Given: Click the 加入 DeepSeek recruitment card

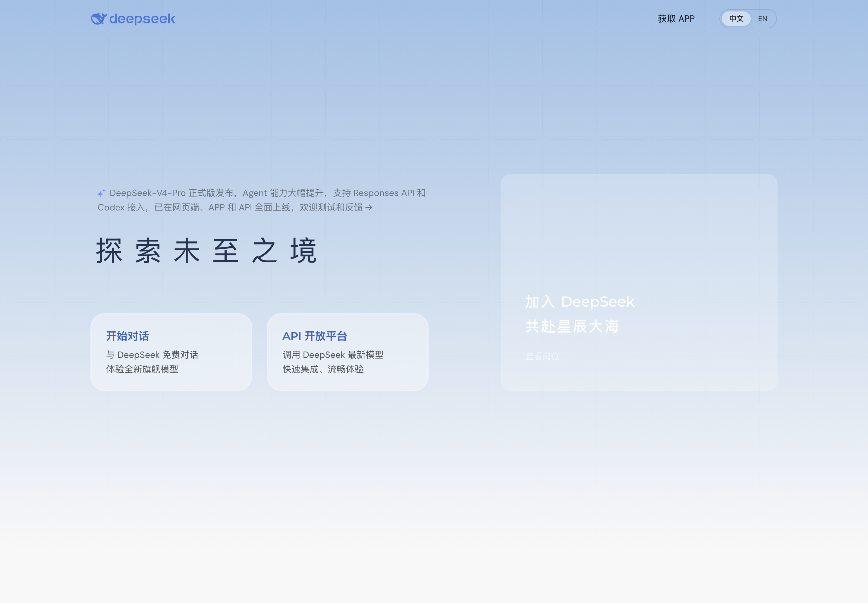Looking at the screenshot, I should [639, 282].
